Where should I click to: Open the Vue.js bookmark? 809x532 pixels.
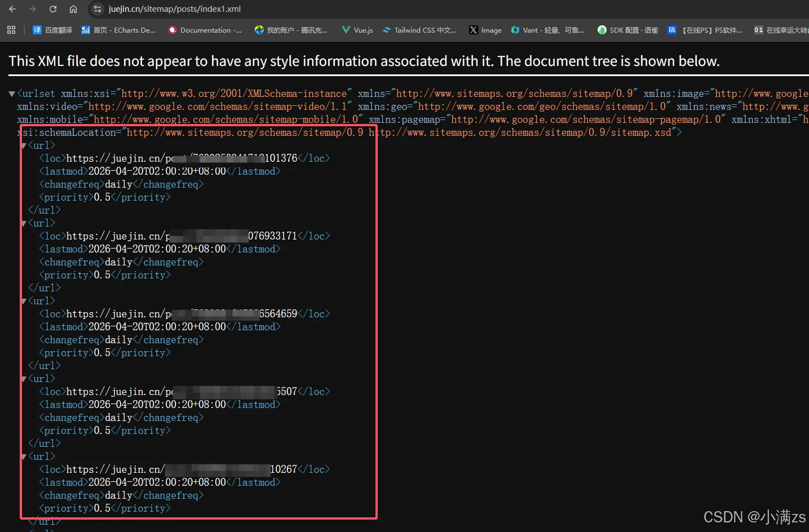coord(357,30)
